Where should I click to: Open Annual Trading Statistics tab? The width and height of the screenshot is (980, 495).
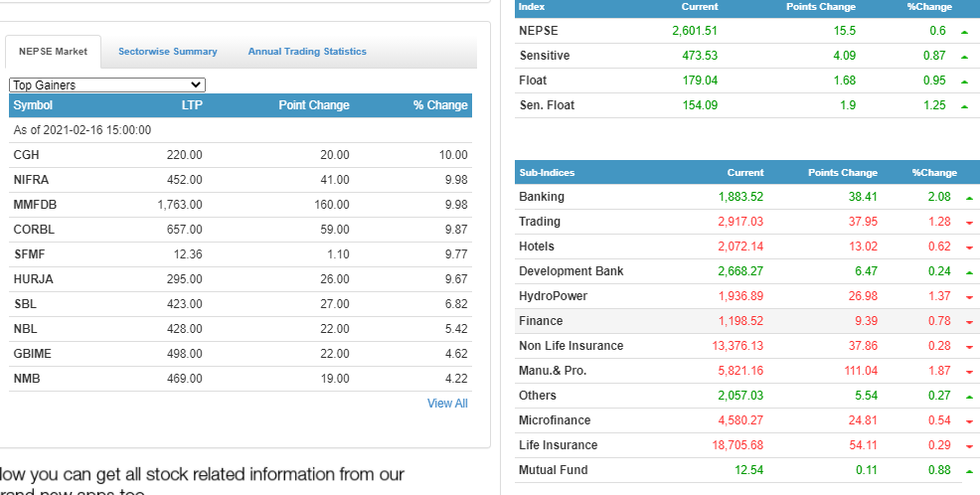click(x=307, y=52)
